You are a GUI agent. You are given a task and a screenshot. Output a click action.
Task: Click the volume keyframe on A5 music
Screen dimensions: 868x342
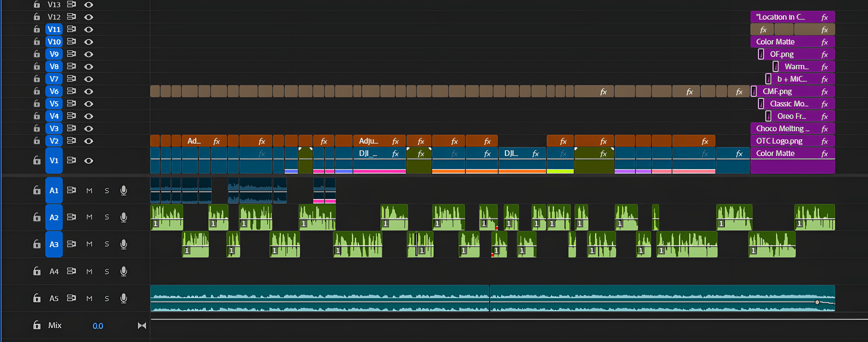pos(817,302)
